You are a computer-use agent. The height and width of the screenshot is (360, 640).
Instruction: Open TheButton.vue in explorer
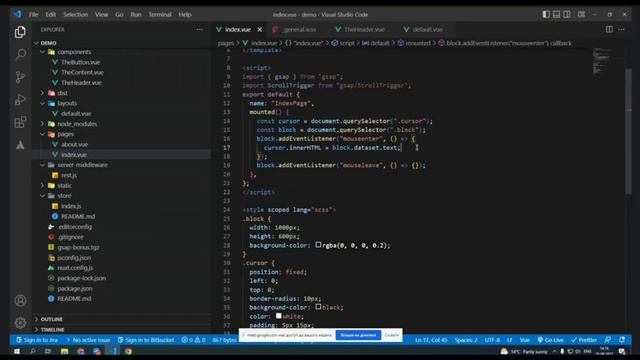coord(80,62)
